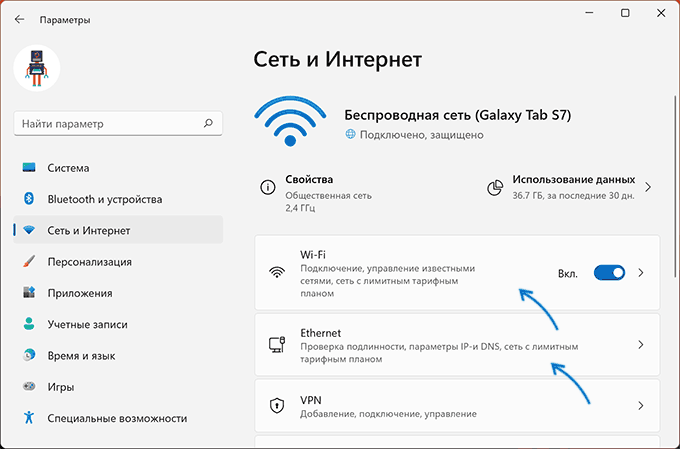Open Специальные возможности category

coord(118,418)
